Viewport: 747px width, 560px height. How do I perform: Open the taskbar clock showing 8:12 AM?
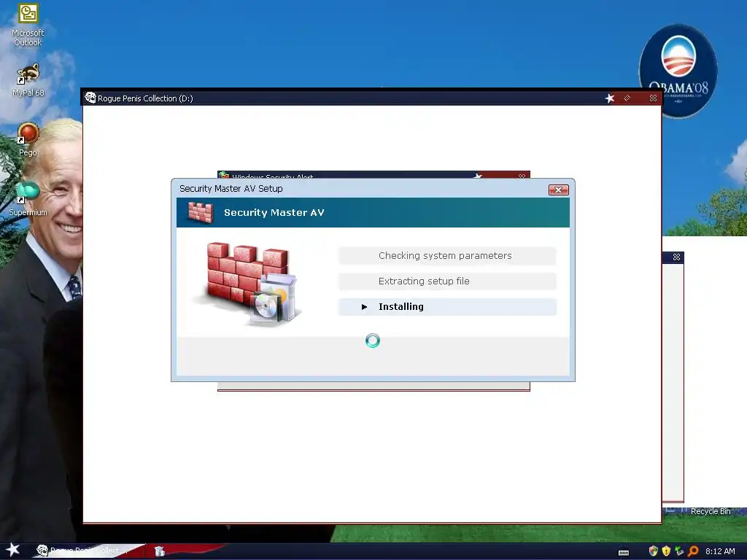point(720,551)
